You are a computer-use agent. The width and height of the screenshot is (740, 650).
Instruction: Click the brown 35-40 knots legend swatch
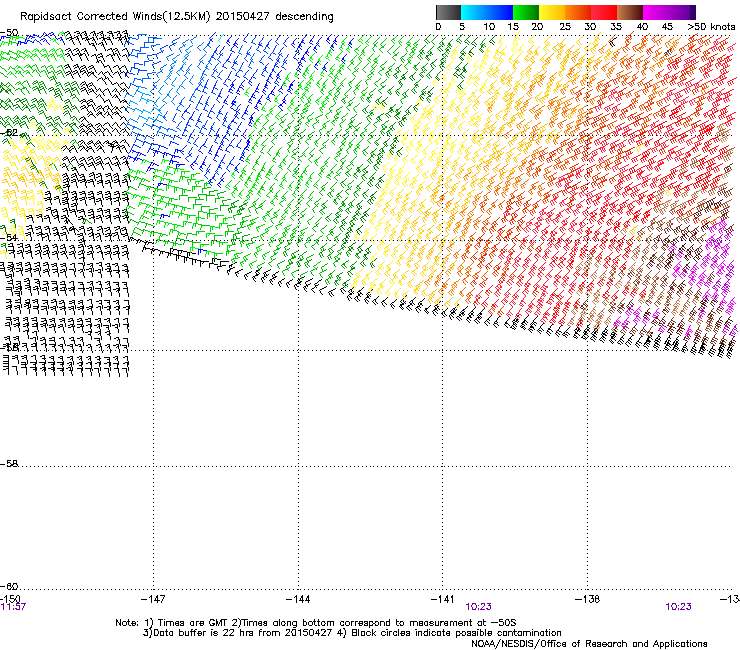[630, 12]
